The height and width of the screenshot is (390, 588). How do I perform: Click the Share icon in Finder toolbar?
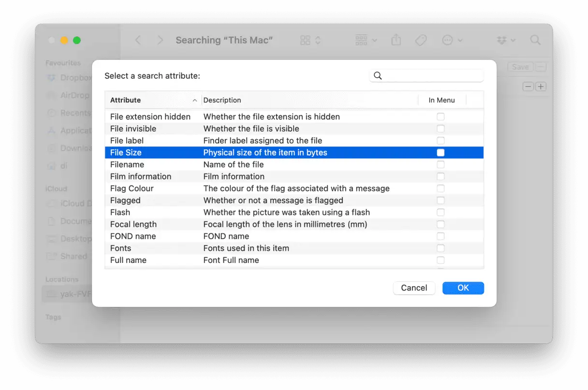coord(396,40)
